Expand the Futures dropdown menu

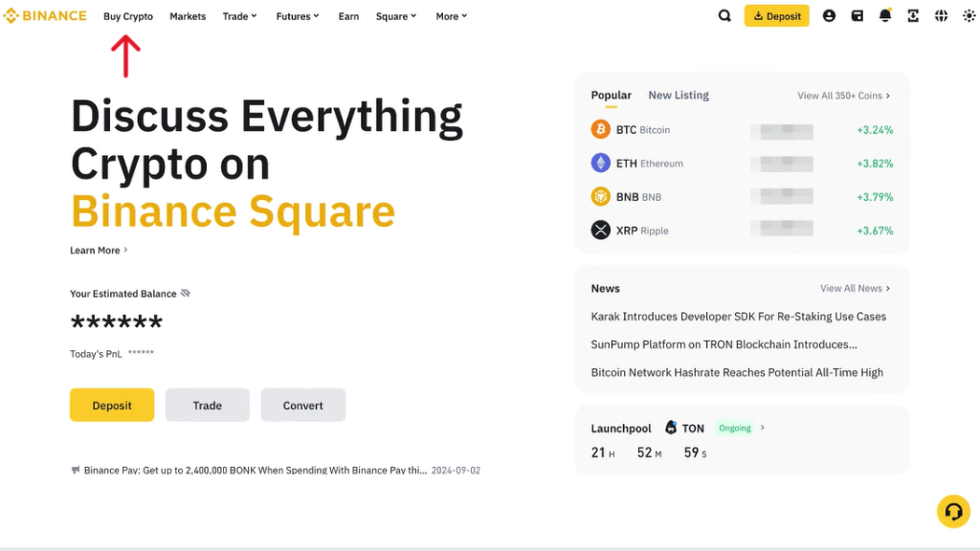point(298,16)
